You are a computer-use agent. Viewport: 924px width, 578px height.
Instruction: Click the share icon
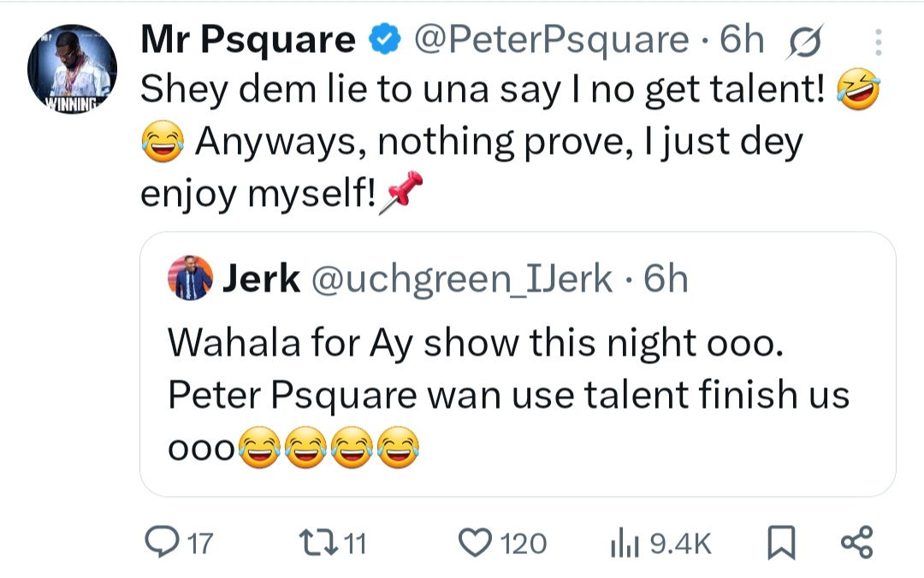856,543
